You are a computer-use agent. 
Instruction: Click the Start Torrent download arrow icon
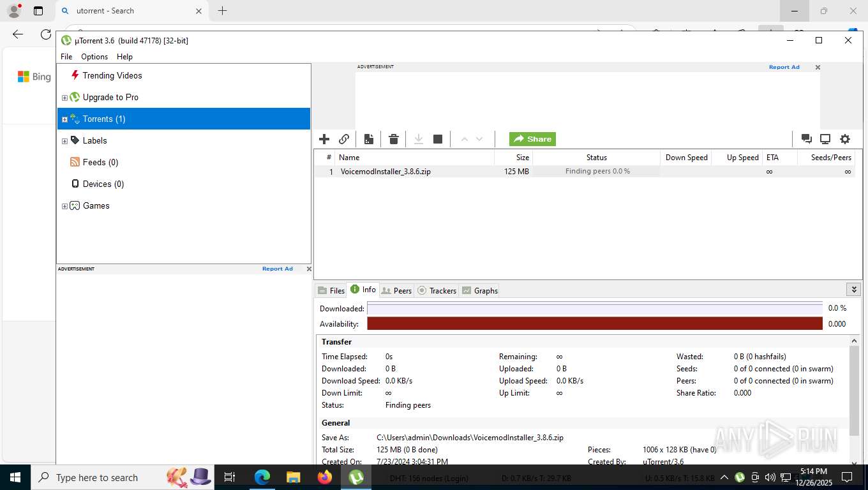[x=419, y=139]
